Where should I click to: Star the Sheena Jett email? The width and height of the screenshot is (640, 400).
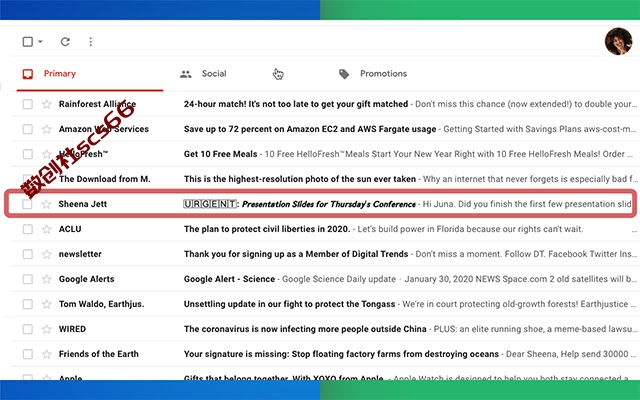[x=47, y=204]
